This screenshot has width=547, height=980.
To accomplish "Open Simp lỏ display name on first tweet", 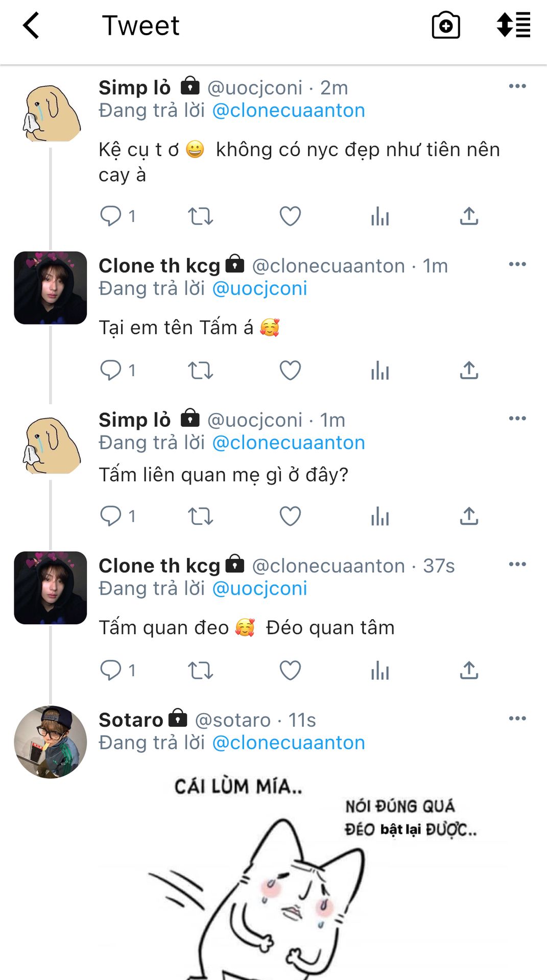I will [135, 88].
